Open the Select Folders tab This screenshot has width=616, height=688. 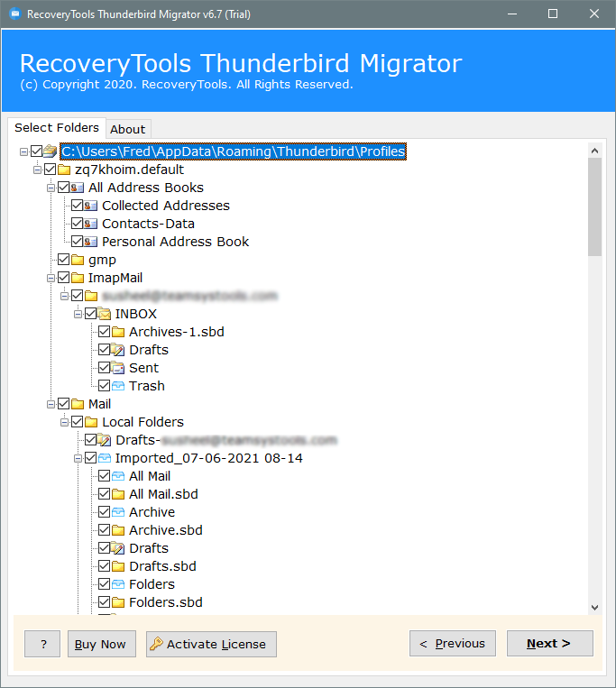(57, 128)
